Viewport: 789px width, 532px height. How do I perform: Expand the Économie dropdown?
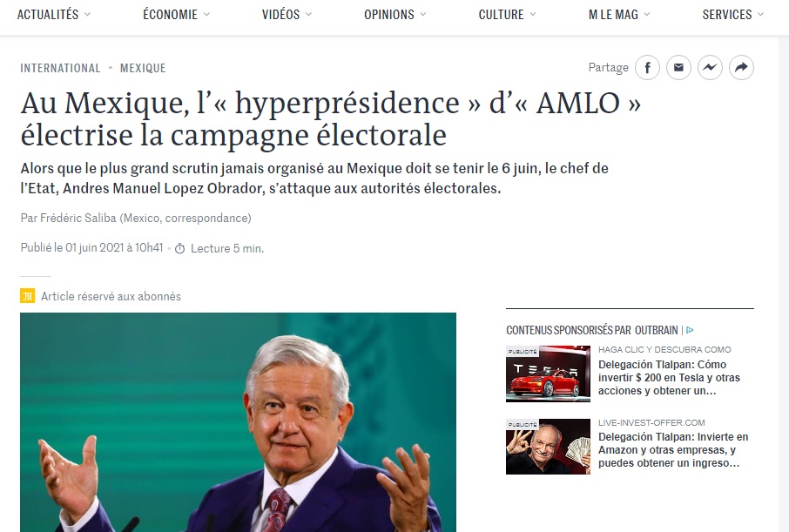pyautogui.click(x=176, y=15)
